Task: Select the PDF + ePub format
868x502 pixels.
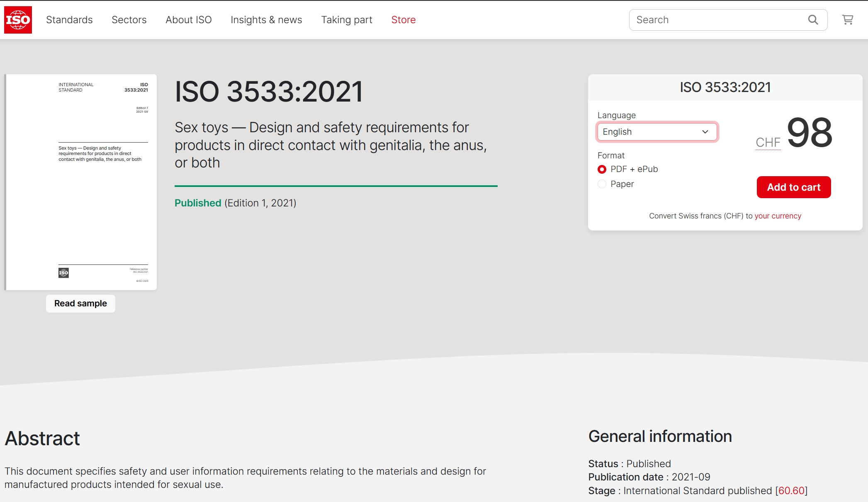Action: [x=602, y=169]
